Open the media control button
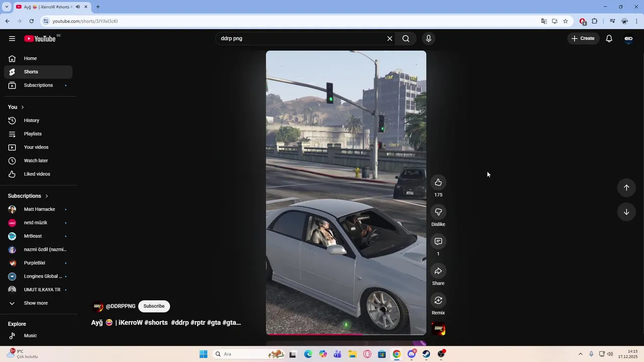Viewport: 644px width, 362px height. [612, 21]
